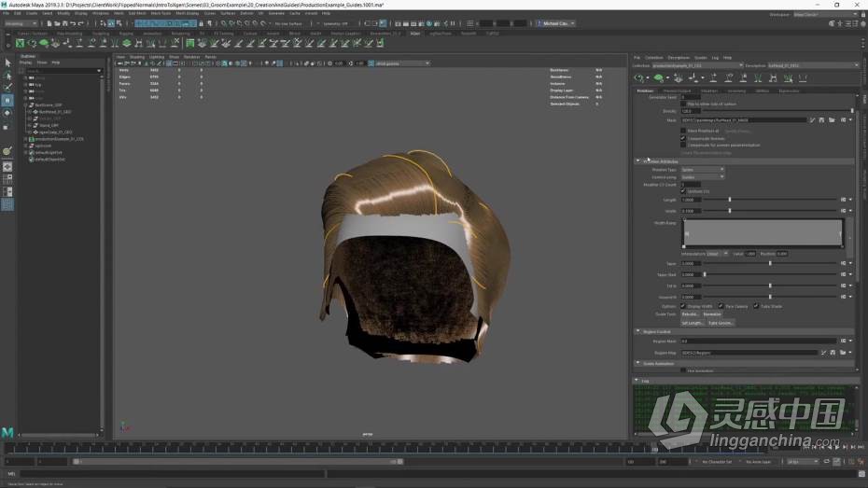The image size is (868, 488).
Task: Open the Primitive Type dropdown
Action: click(703, 170)
